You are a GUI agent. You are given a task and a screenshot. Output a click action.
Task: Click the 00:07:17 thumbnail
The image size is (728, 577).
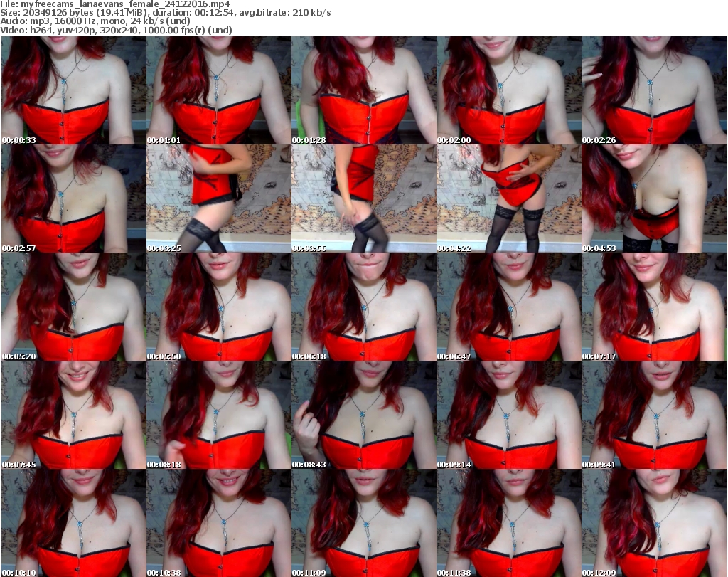pos(654,307)
